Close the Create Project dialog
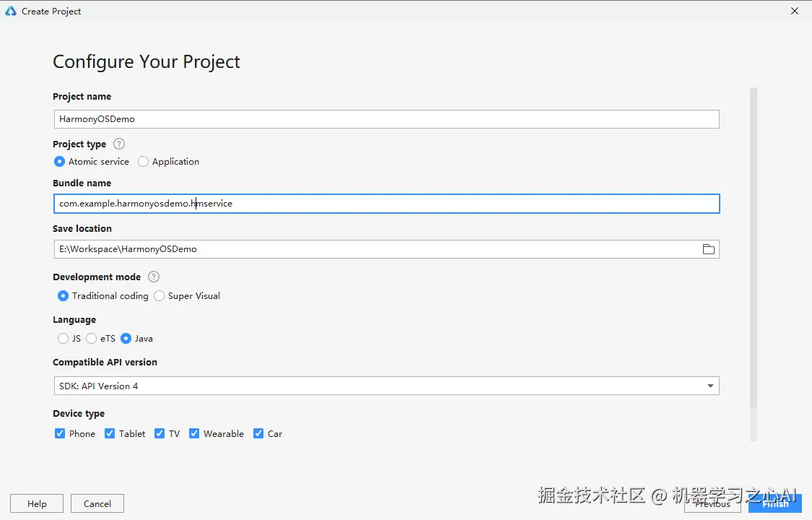Image resolution: width=812 pixels, height=520 pixels. coord(795,11)
